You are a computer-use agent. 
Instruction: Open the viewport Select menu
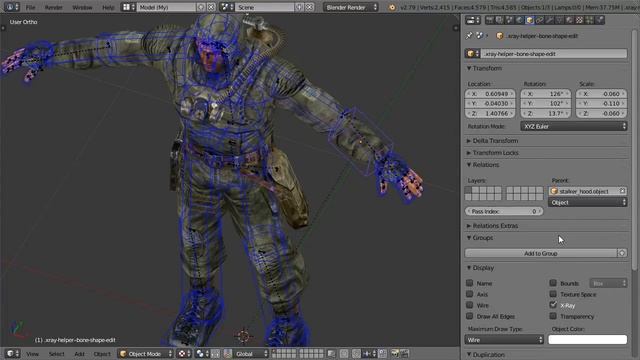(x=56, y=354)
